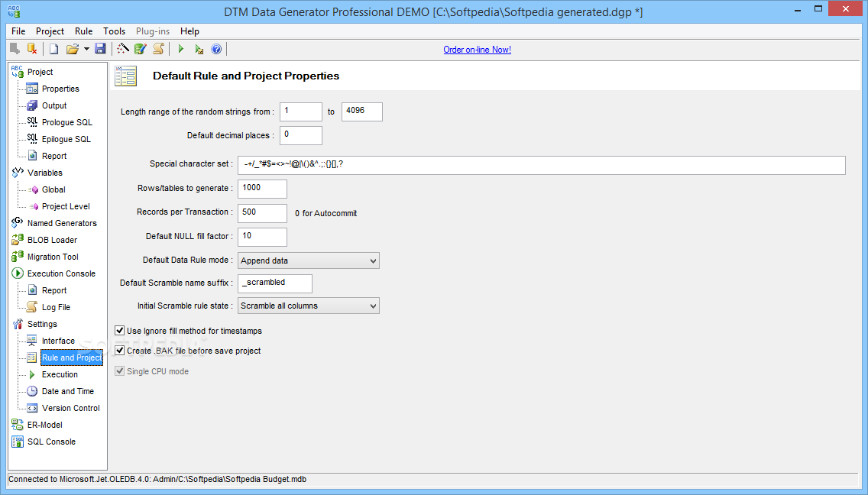The height and width of the screenshot is (495, 868).
Task: Click the Default decimal places field
Action: click(x=300, y=135)
